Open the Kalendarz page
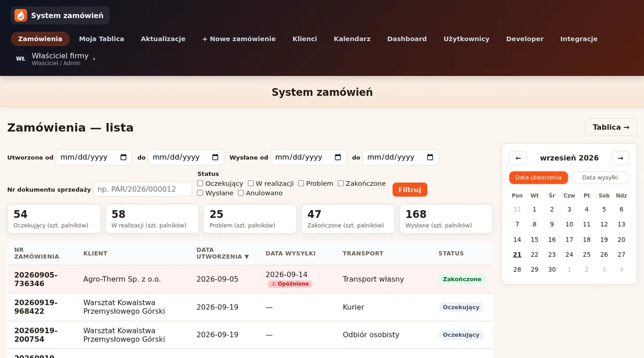 (x=352, y=39)
